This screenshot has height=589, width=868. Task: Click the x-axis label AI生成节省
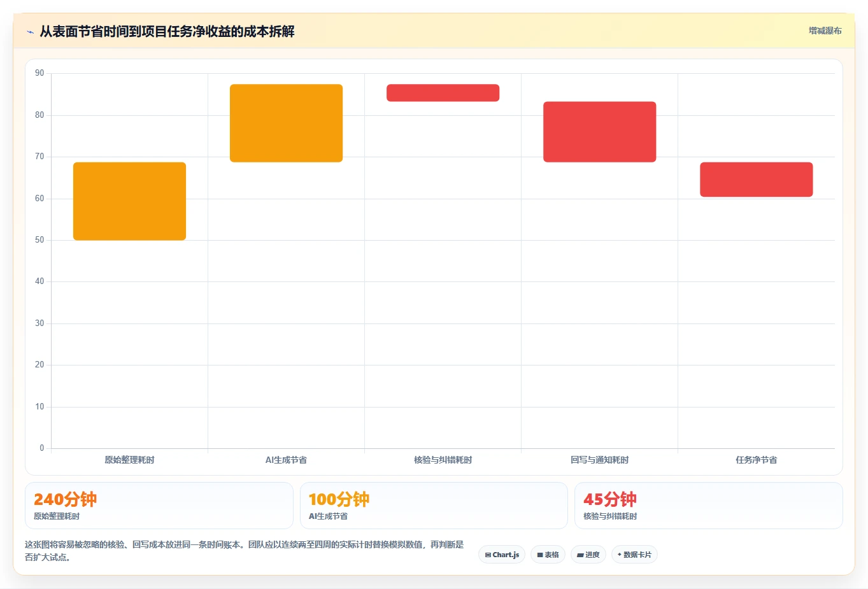point(286,460)
